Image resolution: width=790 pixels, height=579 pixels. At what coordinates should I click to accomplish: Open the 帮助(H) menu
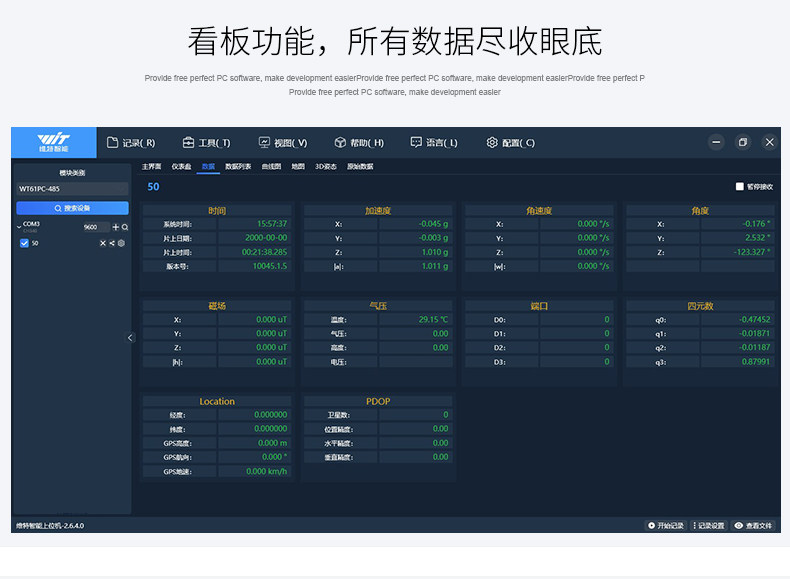(x=359, y=143)
